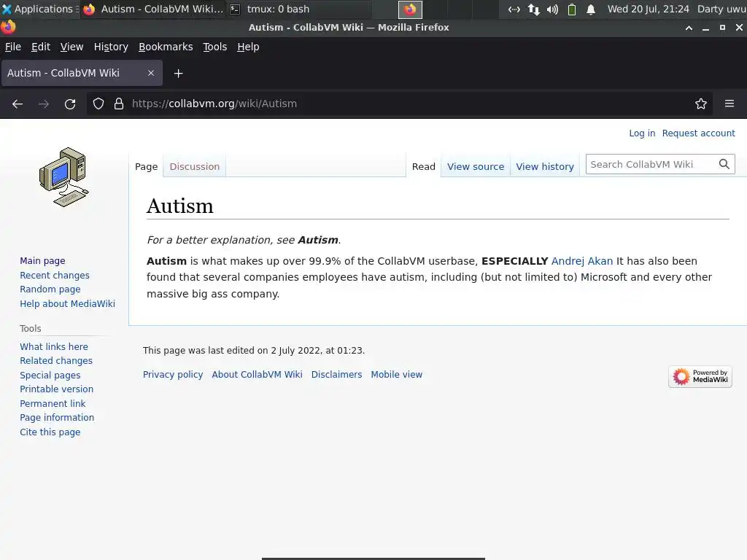The image size is (747, 560).
Task: Open the Tools menu
Action: [x=215, y=47]
